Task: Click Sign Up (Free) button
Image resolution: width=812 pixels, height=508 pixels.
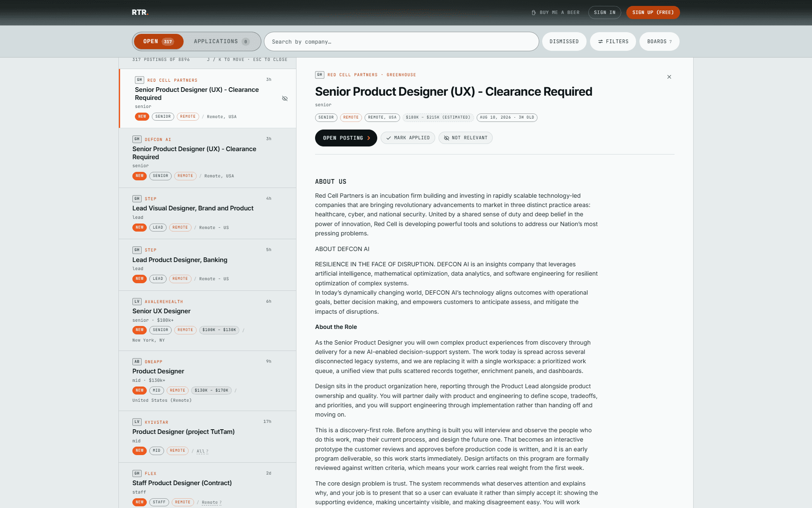Action: [653, 13]
